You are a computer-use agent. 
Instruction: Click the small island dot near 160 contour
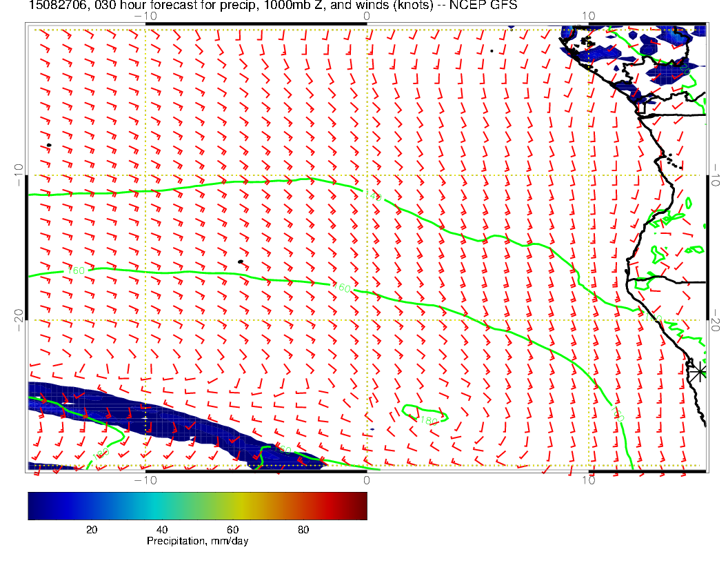(x=240, y=261)
